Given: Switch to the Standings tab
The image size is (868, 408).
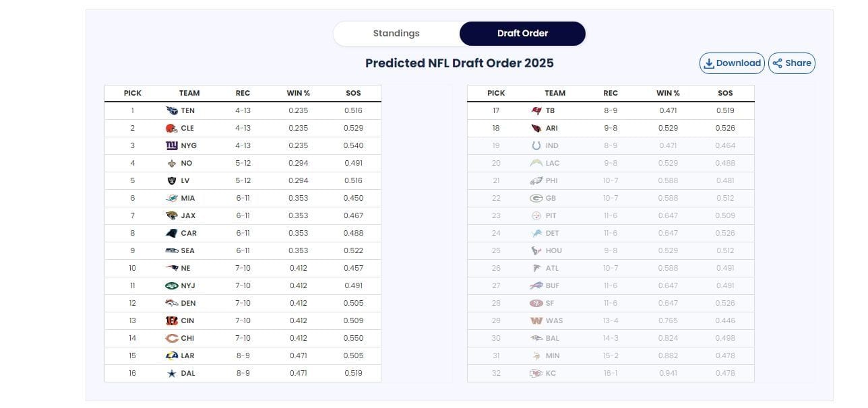Looking at the screenshot, I should pyautogui.click(x=396, y=33).
